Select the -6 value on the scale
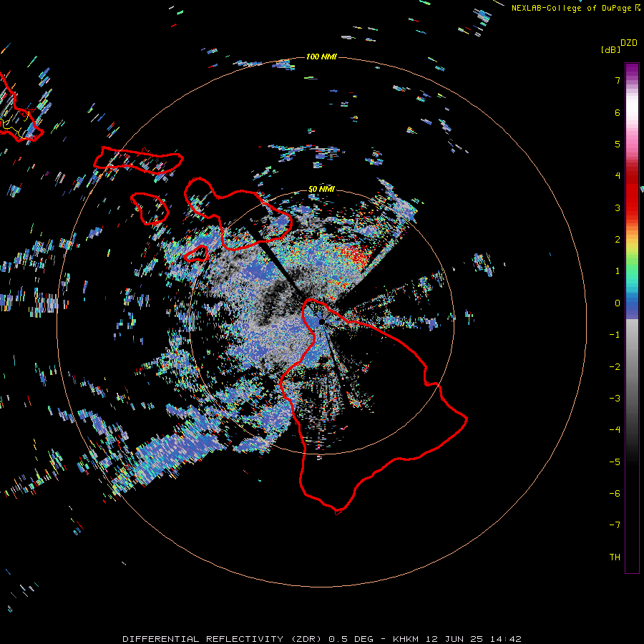Image resolution: width=644 pixels, height=644 pixels. click(615, 494)
